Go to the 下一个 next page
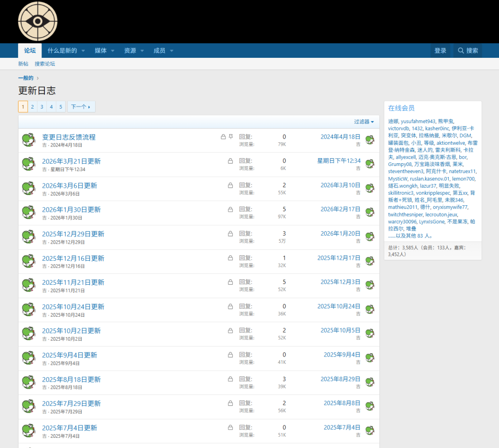499x448 pixels. click(81, 107)
